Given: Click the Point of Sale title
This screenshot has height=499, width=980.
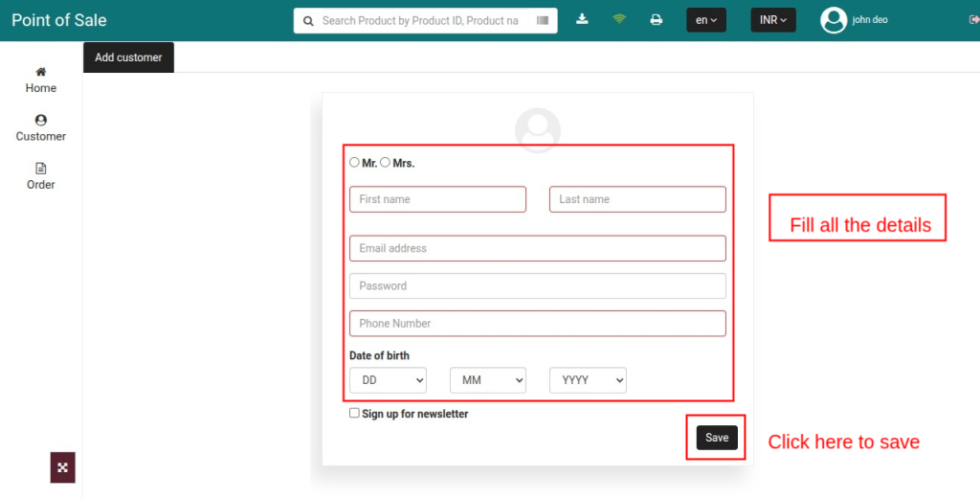Looking at the screenshot, I should pos(59,21).
